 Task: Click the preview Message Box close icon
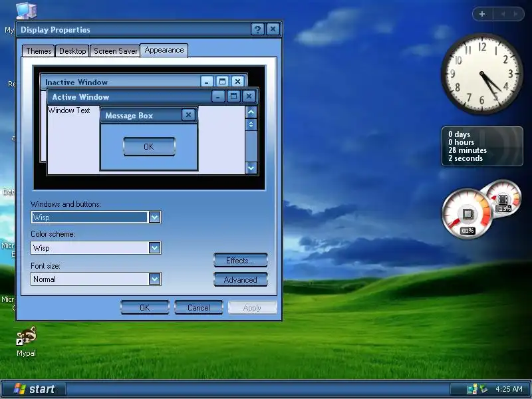point(188,114)
